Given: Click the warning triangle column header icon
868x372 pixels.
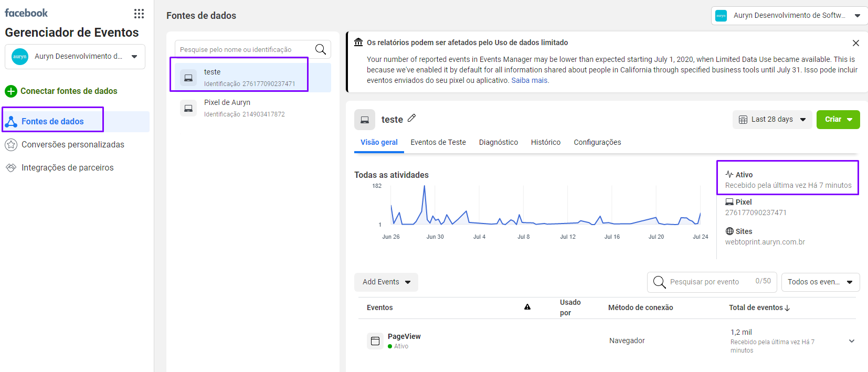Looking at the screenshot, I should point(527,307).
